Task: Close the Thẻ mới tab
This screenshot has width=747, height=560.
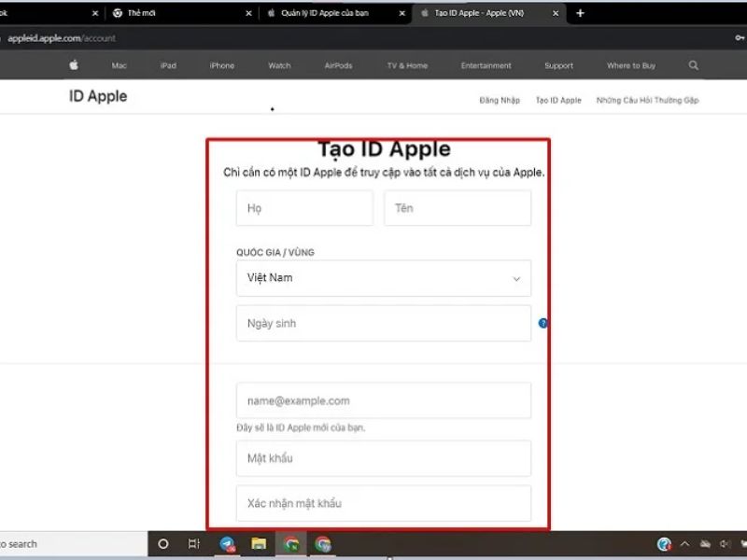Action: pos(248,13)
